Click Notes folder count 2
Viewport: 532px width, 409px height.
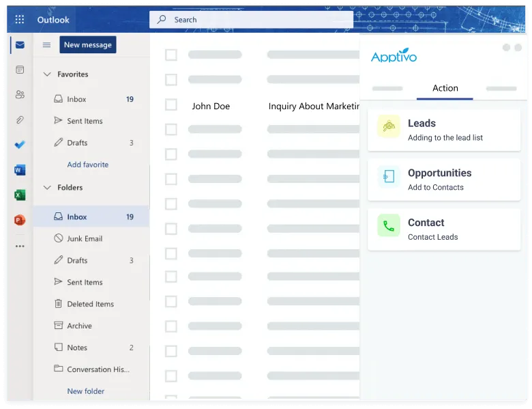[x=132, y=348]
